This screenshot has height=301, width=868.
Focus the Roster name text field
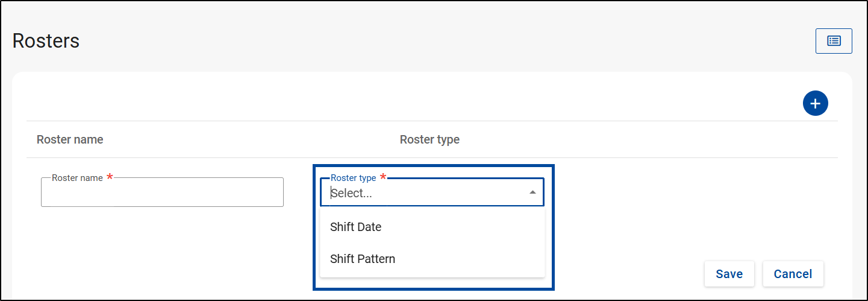(x=162, y=192)
